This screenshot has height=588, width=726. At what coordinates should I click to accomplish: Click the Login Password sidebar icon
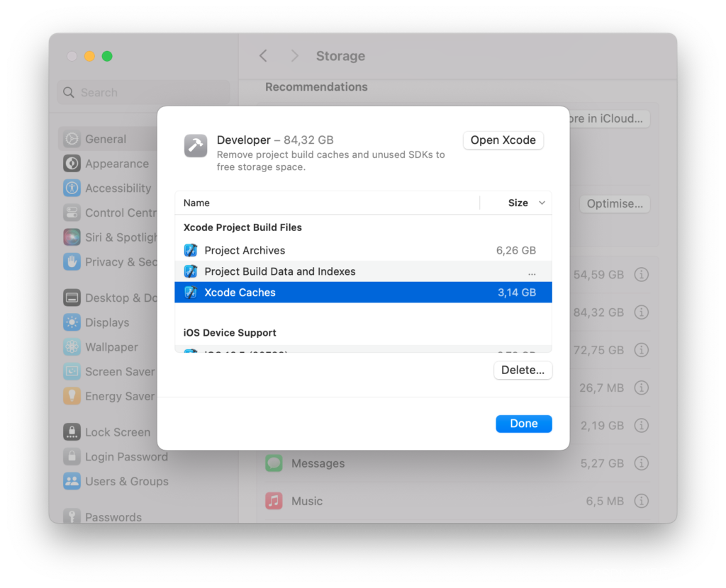pyautogui.click(x=72, y=457)
